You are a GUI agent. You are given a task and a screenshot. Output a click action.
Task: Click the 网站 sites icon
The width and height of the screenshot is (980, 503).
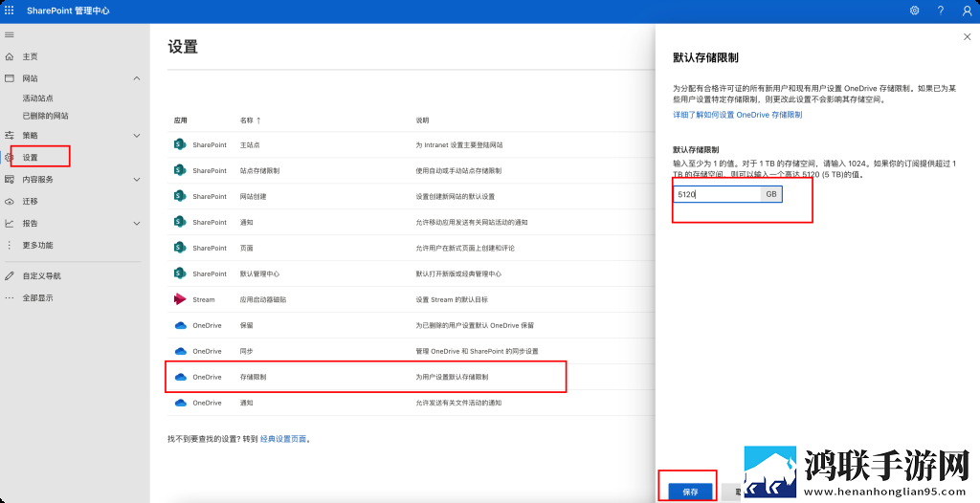[x=10, y=78]
